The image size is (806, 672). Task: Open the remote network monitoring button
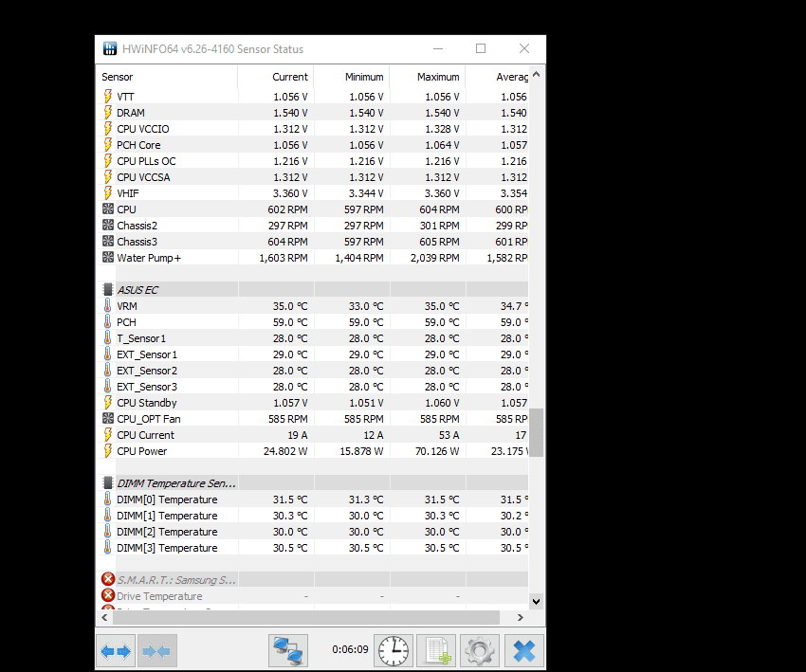(288, 651)
